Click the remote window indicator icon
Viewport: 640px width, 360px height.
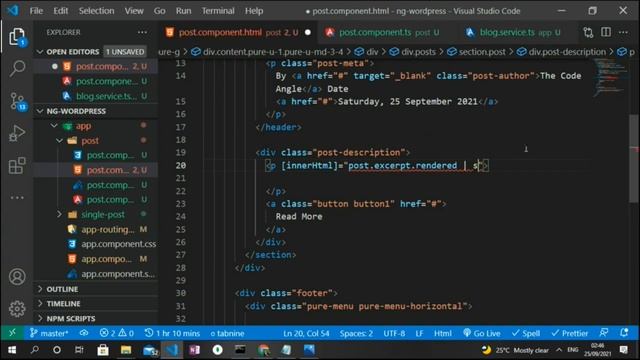pyautogui.click(x=12, y=333)
